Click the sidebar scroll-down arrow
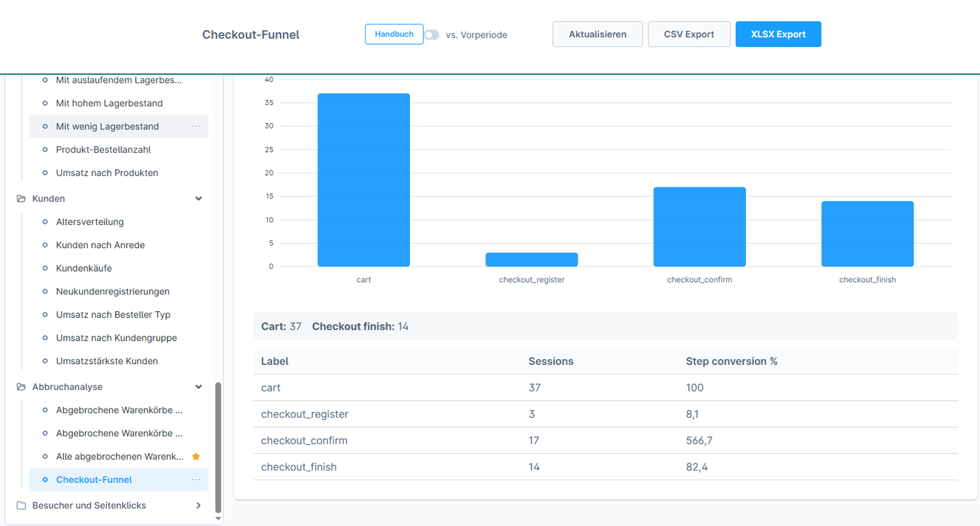This screenshot has width=980, height=526. [x=218, y=519]
